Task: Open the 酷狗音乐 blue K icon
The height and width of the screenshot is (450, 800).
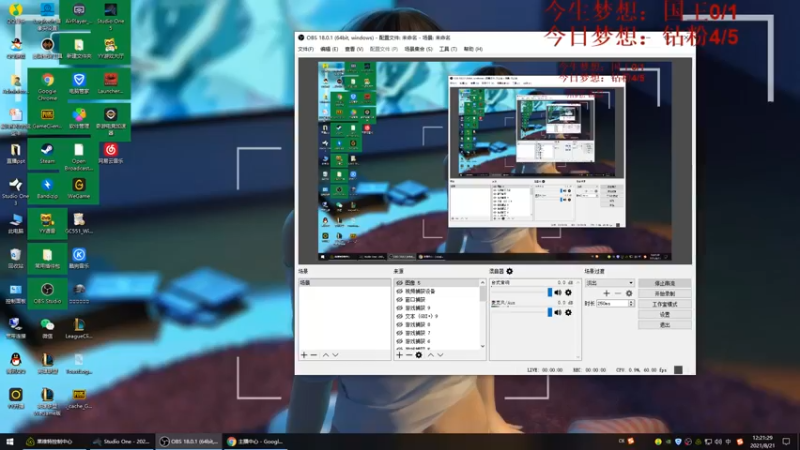Action: [79, 258]
